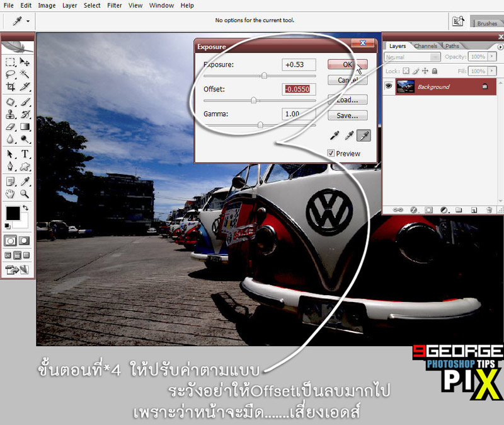This screenshot has height=425, width=504.
Task: Select the Gradient tool
Action: [25, 127]
